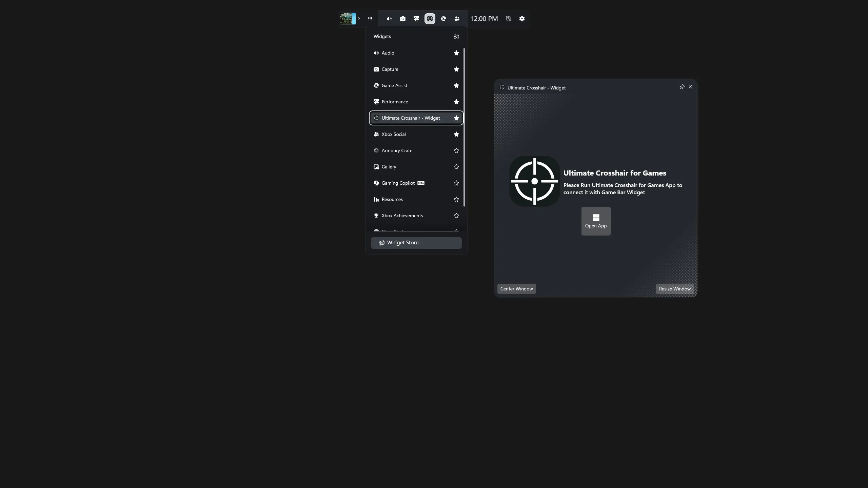Unfavorite the Audio widget star

(x=456, y=53)
